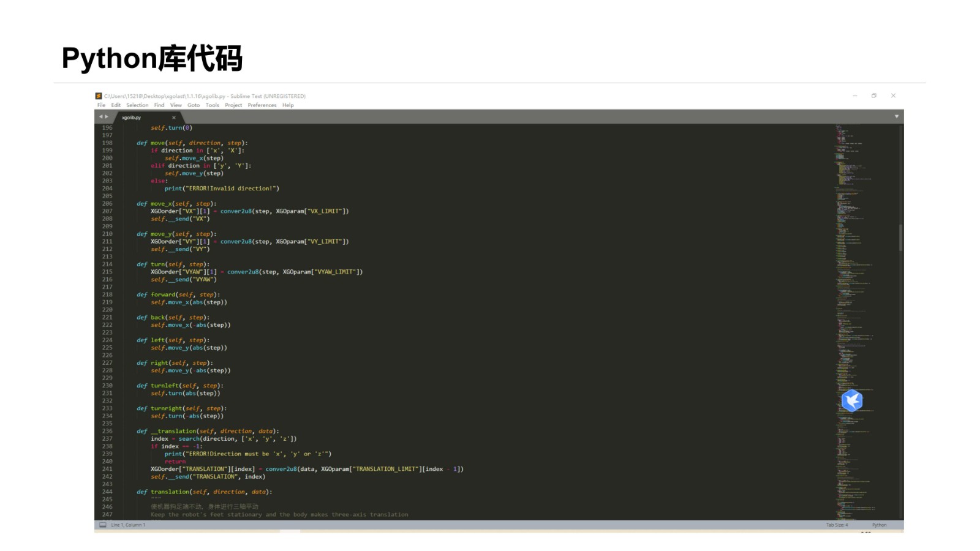Go to previous tab with left arrow

pos(101,117)
